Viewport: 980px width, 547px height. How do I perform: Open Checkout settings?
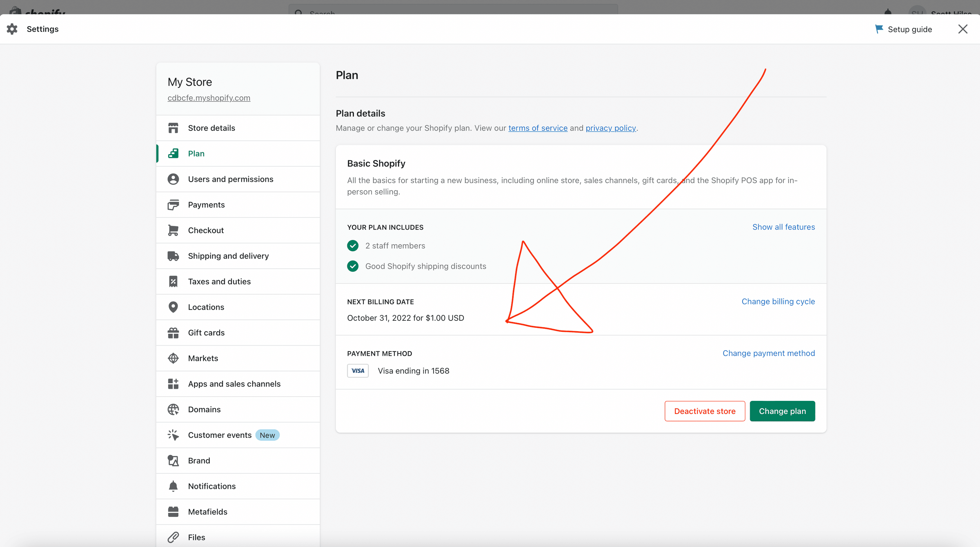pos(238,230)
